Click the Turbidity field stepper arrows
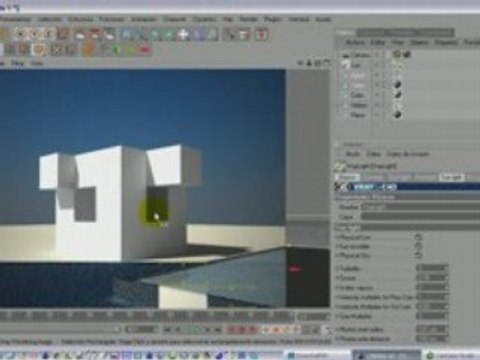This screenshot has width=480, height=360. [447, 268]
